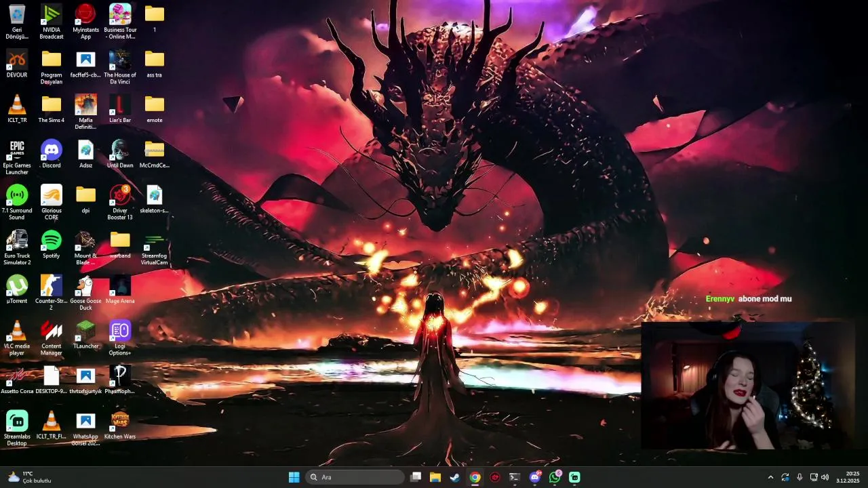This screenshot has width=868, height=488.
Task: Open Discord desktop shortcut
Action: pyautogui.click(x=52, y=154)
